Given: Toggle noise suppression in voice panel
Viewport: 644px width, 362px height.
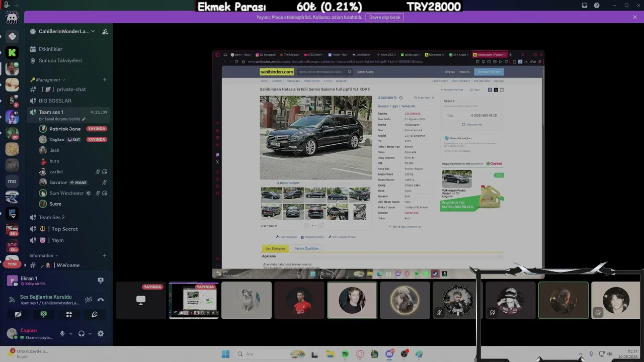Looking at the screenshot, I should 89,300.
